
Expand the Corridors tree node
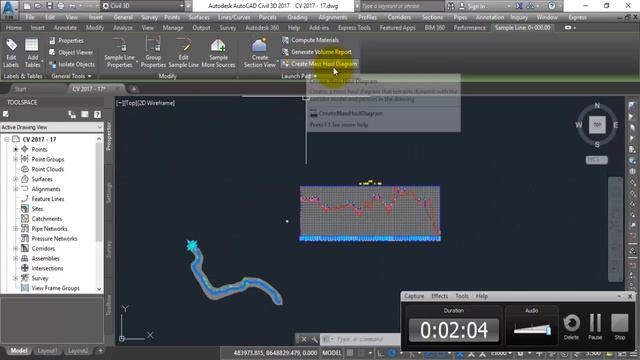(16, 249)
